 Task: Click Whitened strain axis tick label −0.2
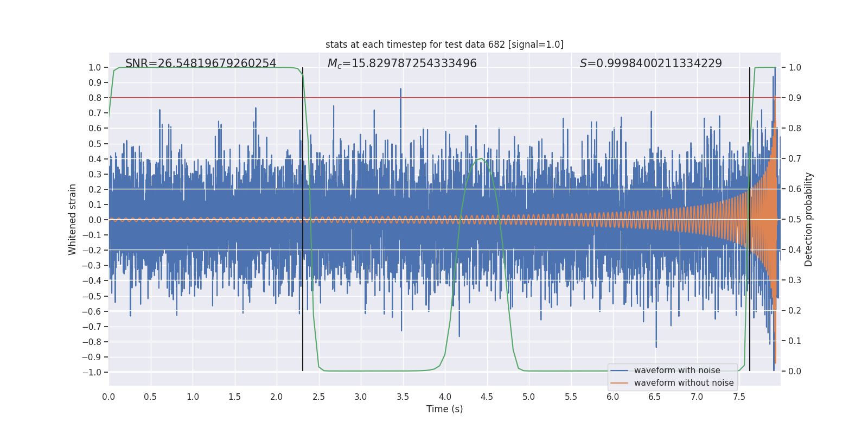[x=92, y=250]
